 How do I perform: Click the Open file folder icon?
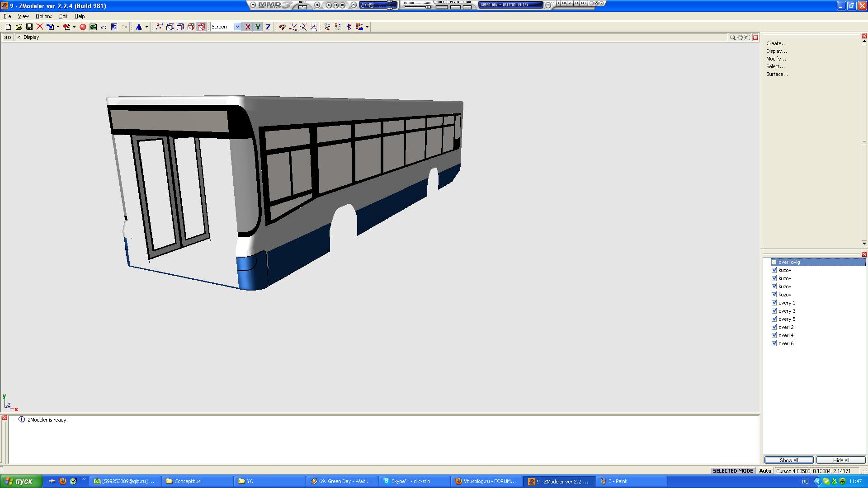19,27
